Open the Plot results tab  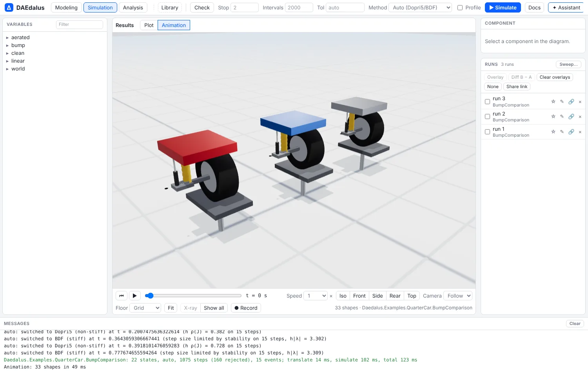149,25
